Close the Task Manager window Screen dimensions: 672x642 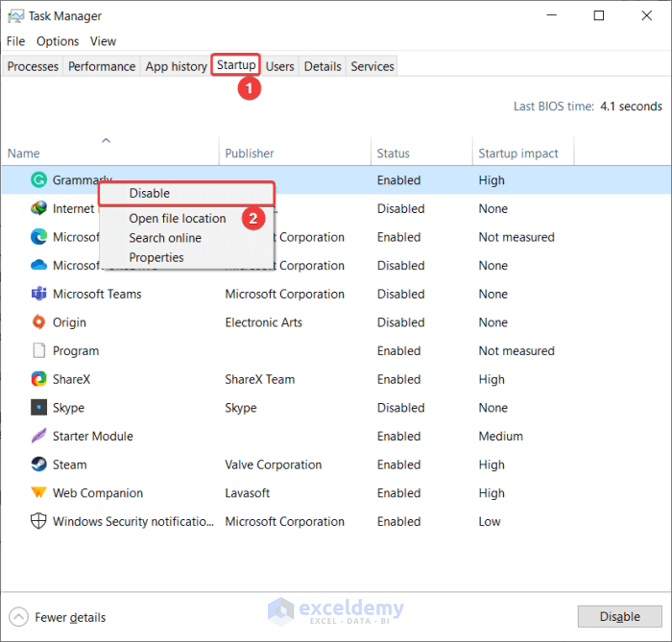tap(646, 15)
